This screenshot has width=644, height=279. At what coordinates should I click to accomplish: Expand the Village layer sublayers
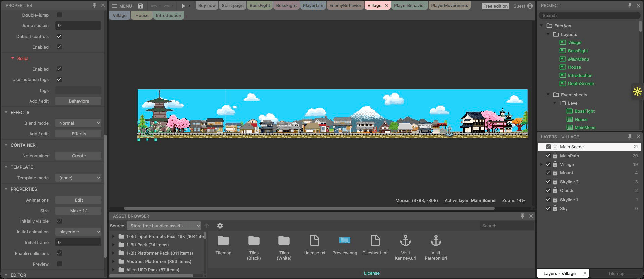(541, 164)
